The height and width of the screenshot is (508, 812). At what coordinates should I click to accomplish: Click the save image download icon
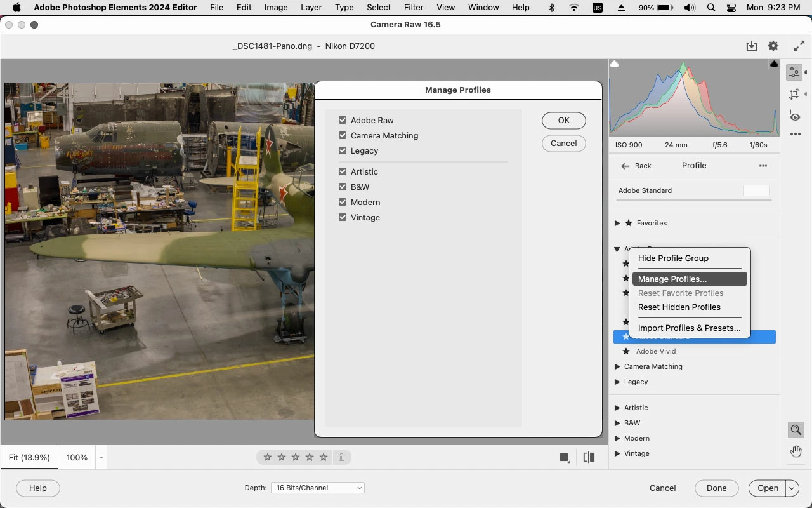coord(752,46)
